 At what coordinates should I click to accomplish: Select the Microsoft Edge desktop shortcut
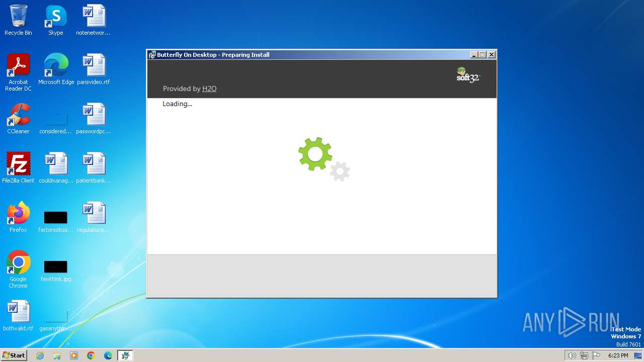point(56,69)
